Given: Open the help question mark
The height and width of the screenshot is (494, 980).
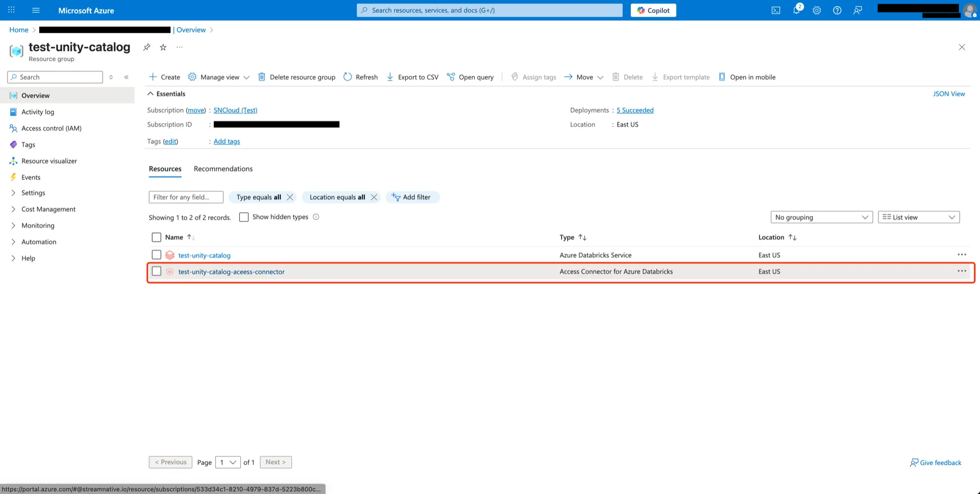Looking at the screenshot, I should click(837, 10).
